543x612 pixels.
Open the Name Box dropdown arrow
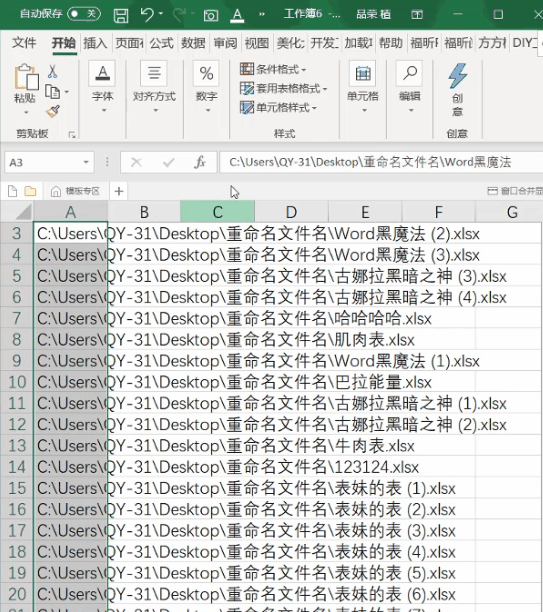tap(86, 162)
